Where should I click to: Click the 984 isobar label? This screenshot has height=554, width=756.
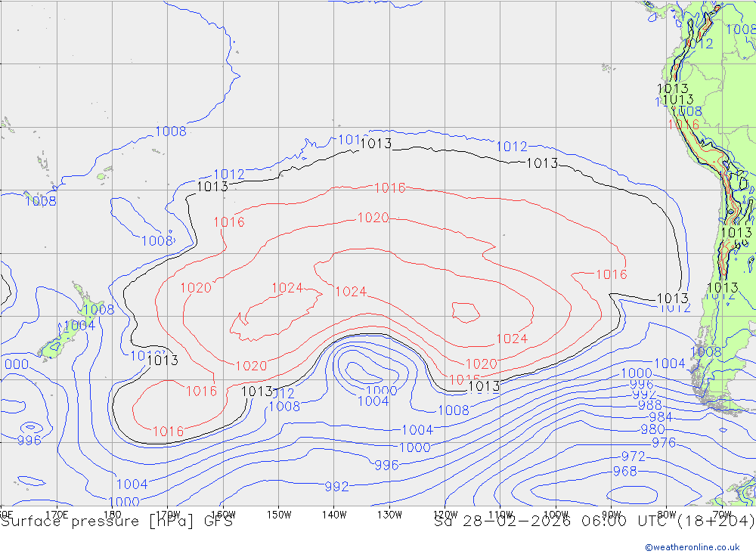(661, 417)
